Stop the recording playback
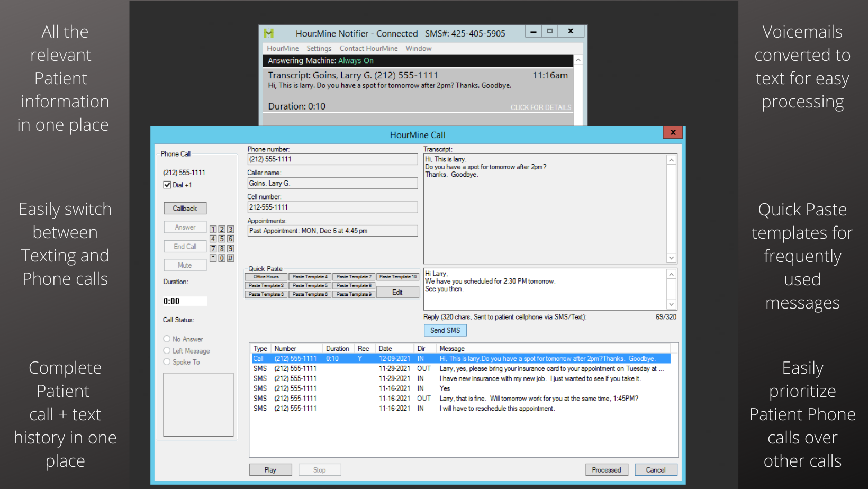This screenshot has width=868, height=489. [320, 470]
